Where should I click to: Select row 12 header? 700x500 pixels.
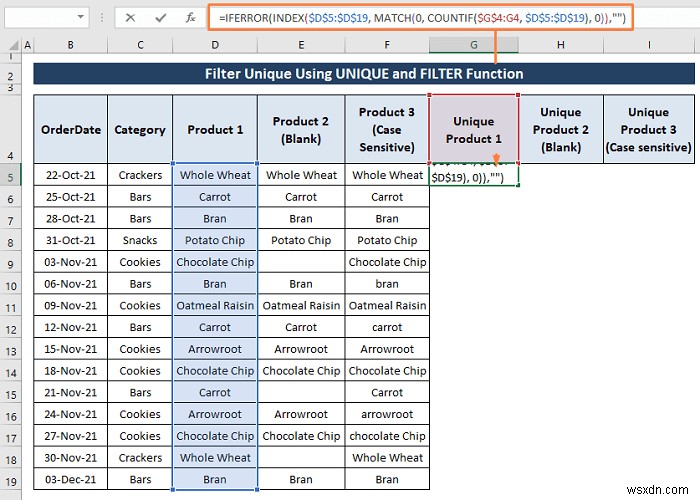pos(11,329)
